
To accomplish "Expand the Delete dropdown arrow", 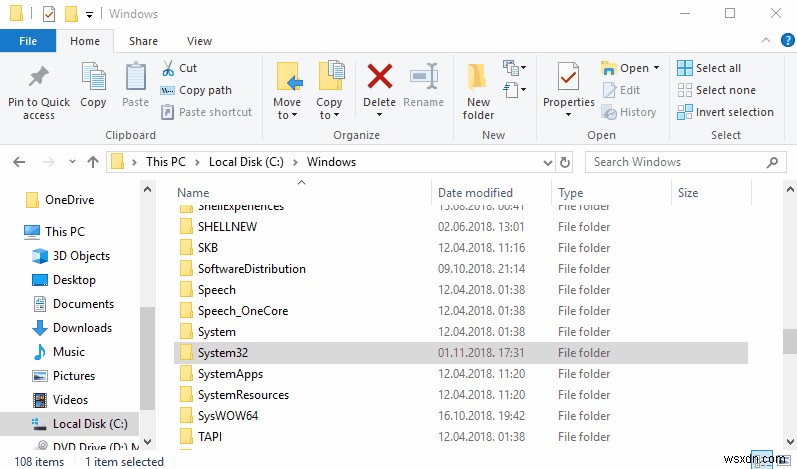I will (379, 115).
